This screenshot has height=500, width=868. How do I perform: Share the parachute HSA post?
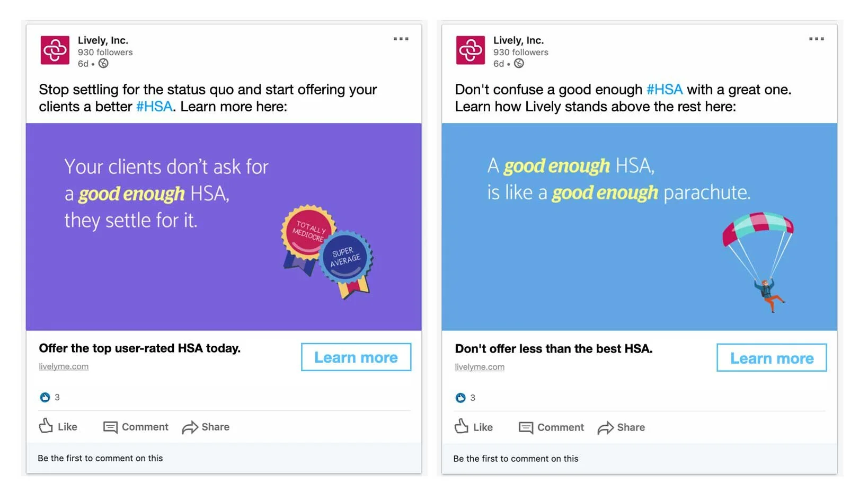click(621, 427)
